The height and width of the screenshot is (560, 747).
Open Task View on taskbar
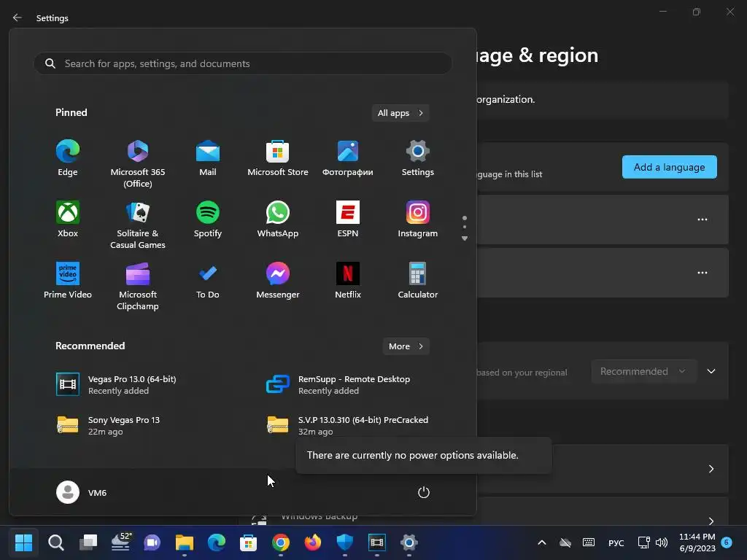click(88, 542)
